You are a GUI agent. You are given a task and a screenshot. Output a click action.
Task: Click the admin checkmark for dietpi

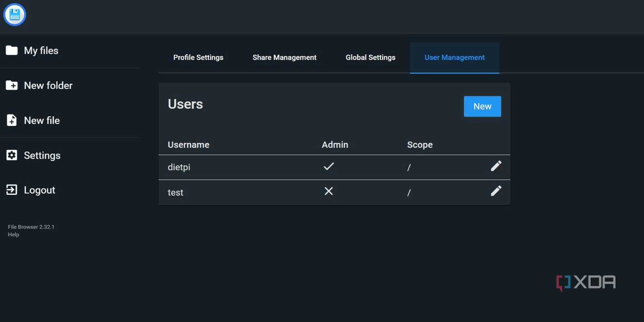(329, 166)
